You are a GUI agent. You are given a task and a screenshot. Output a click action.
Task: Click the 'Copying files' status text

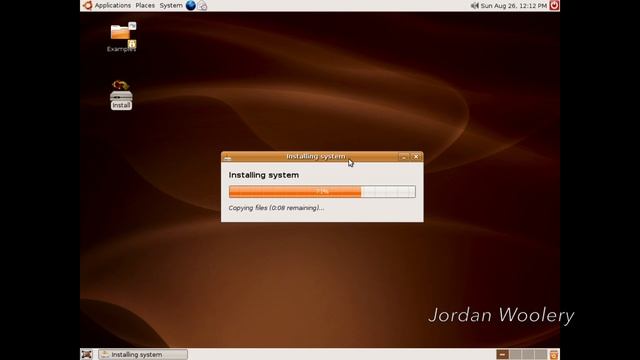pyautogui.click(x=276, y=208)
